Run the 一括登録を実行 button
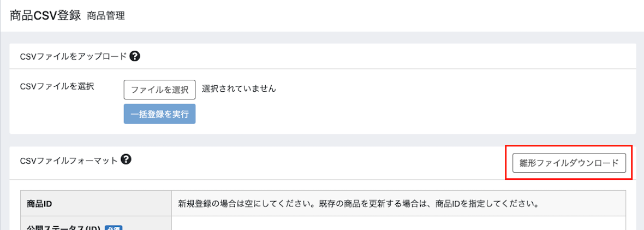The width and height of the screenshot is (644, 230). pyautogui.click(x=159, y=114)
